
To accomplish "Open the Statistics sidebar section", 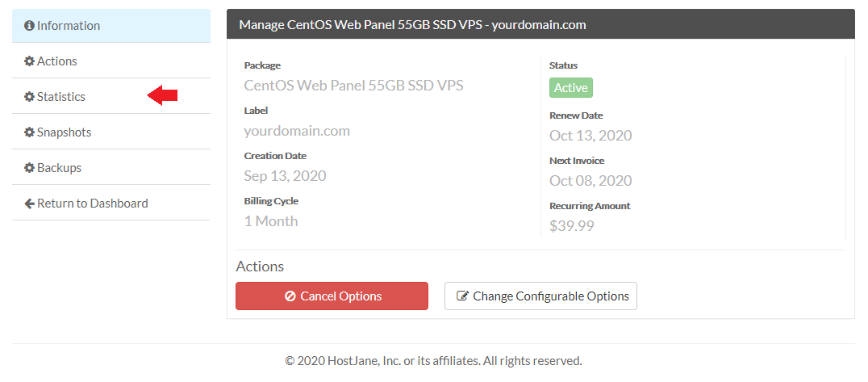I will pyautogui.click(x=111, y=96).
